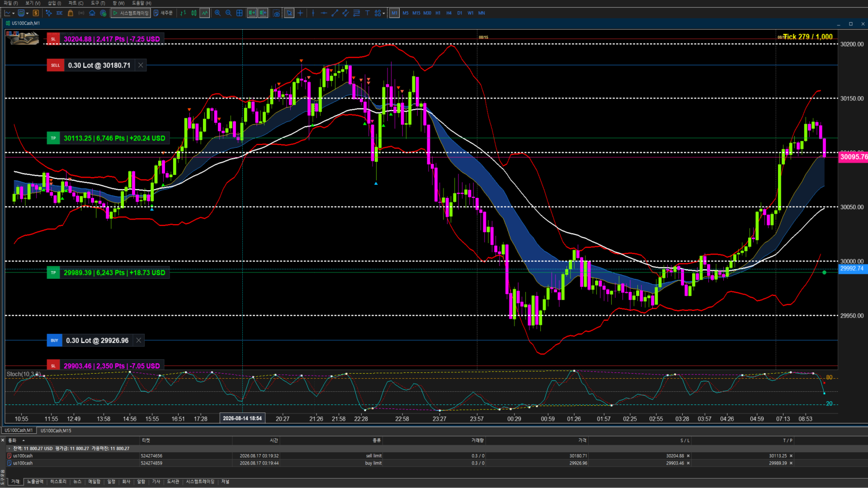Draw an equidistant channel
This screenshot has width=868, height=488.
(345, 13)
